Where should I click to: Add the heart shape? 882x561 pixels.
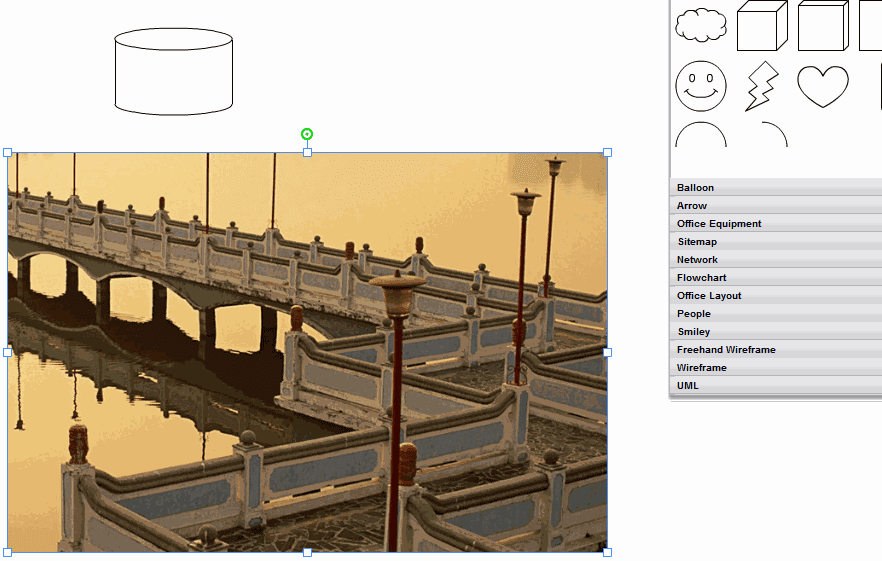pyautogui.click(x=823, y=87)
